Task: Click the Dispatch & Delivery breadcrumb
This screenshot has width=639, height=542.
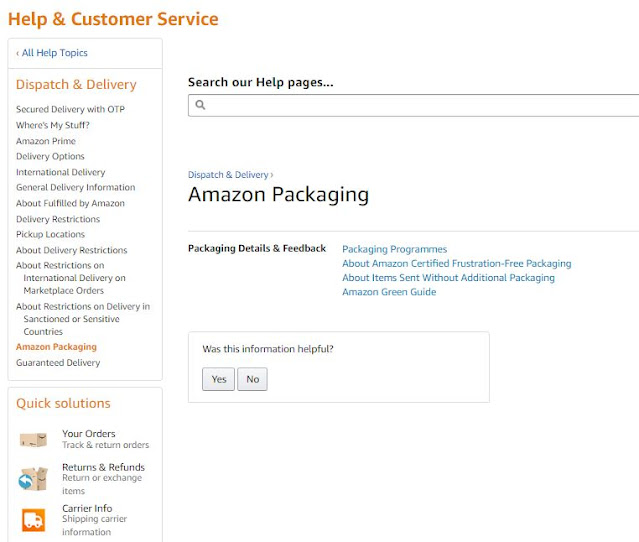Action: [229, 175]
